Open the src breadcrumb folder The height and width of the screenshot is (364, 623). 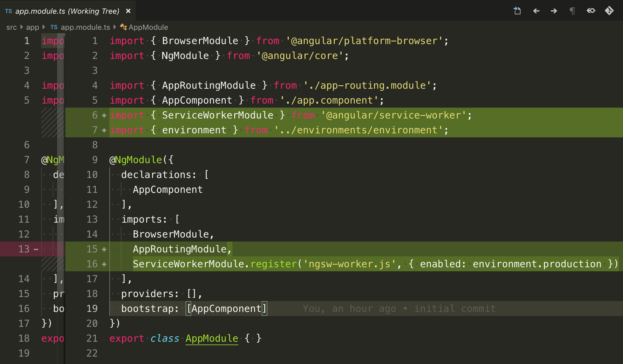point(11,27)
